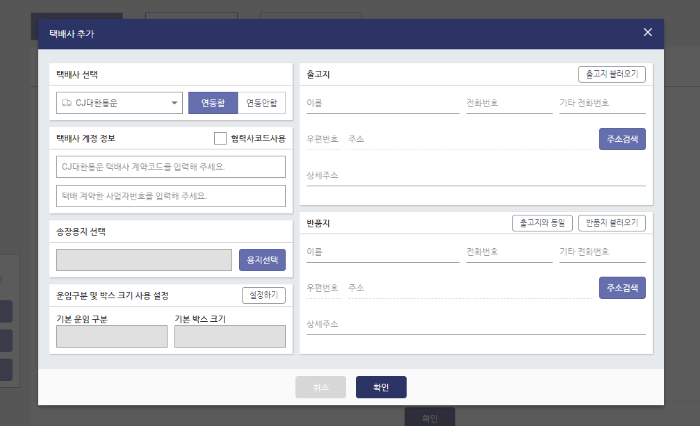Click the 출고지 이름 field
The width and height of the screenshot is (700, 426).
[x=382, y=103]
